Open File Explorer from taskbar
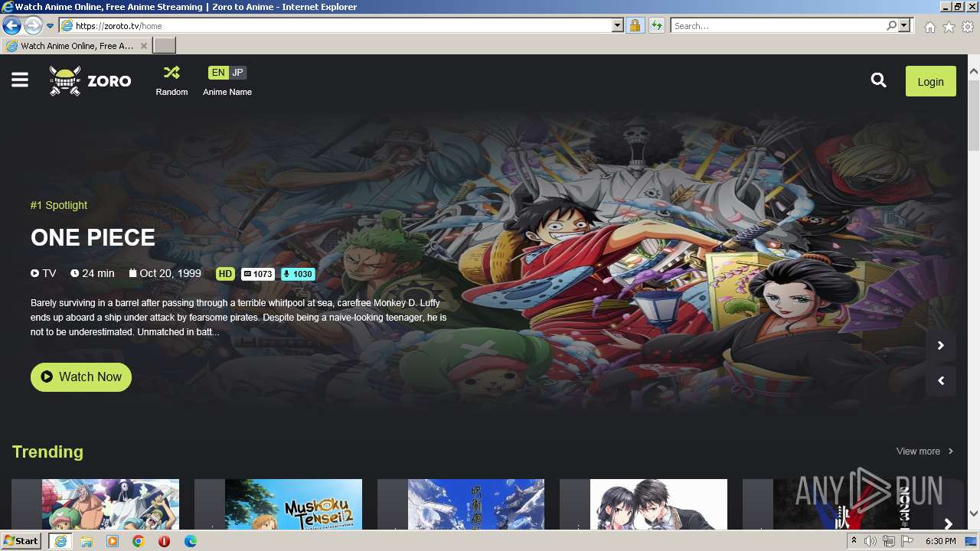The width and height of the screenshot is (980, 551). pos(87,541)
